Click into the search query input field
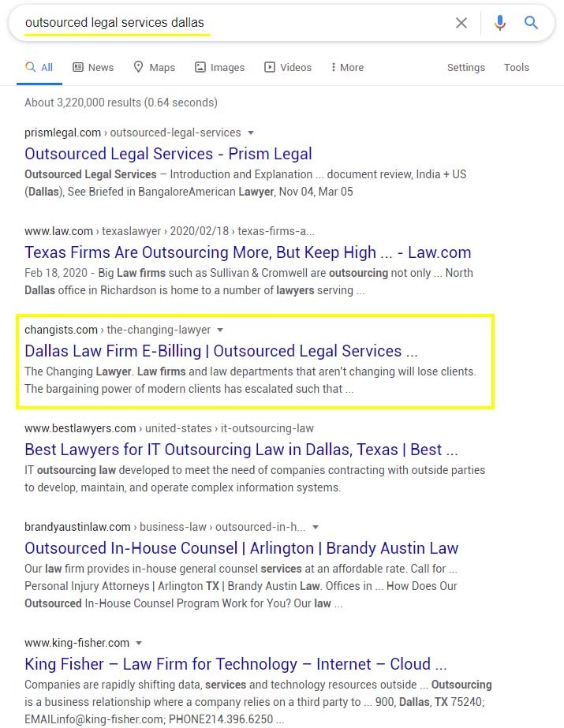This screenshot has height=728, width=564. tap(237, 23)
